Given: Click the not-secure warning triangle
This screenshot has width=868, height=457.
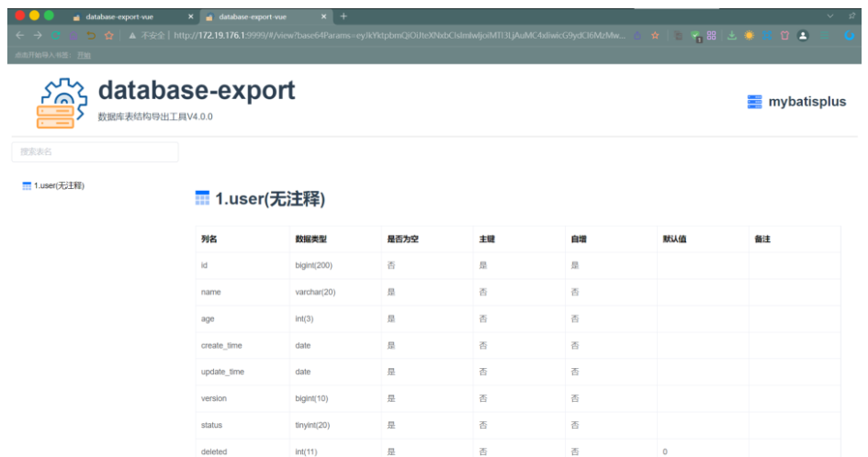Looking at the screenshot, I should tap(132, 36).
